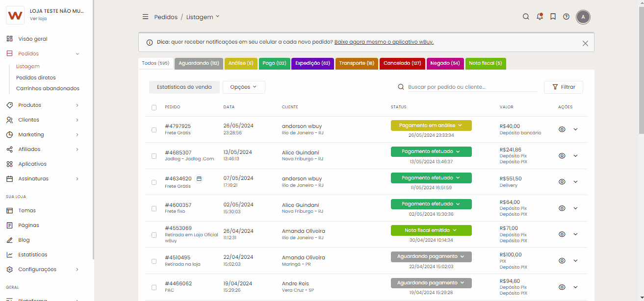Open the notifications bell icon

click(x=540, y=17)
